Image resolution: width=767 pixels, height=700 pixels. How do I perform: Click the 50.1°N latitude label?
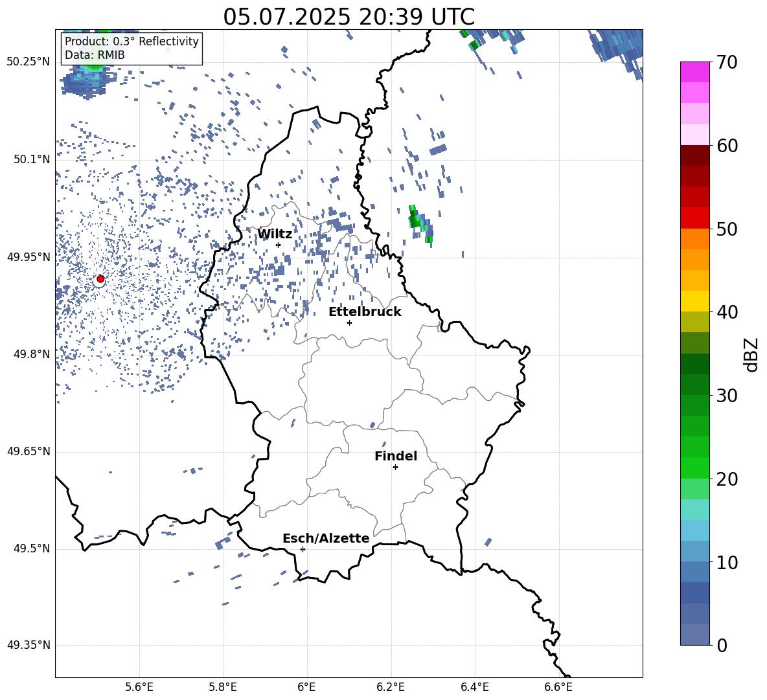tap(32, 160)
